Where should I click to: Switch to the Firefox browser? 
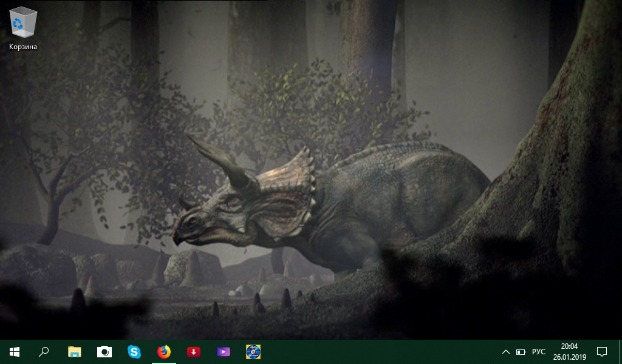click(x=164, y=352)
